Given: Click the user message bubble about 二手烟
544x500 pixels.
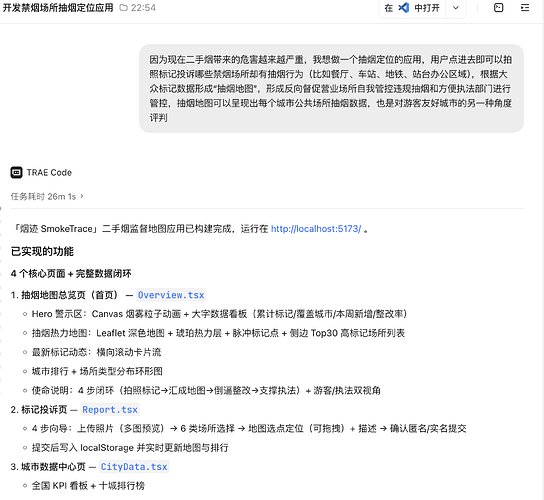Looking at the screenshot, I should 331,88.
